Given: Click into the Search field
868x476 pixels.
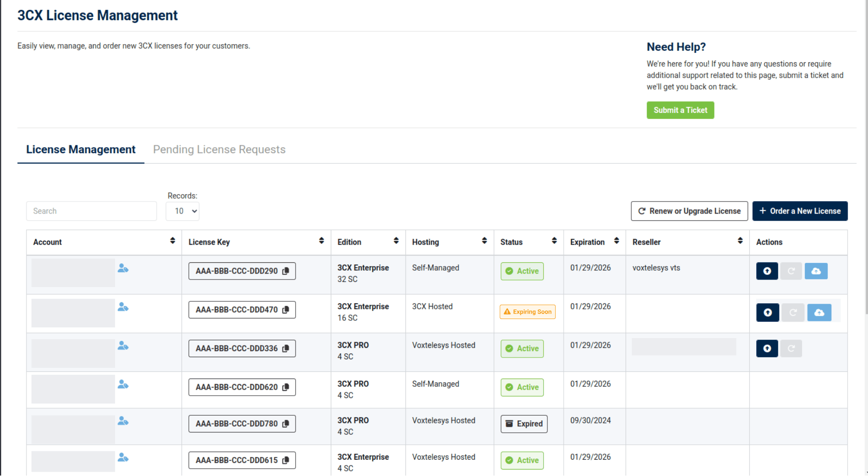Looking at the screenshot, I should coord(91,211).
